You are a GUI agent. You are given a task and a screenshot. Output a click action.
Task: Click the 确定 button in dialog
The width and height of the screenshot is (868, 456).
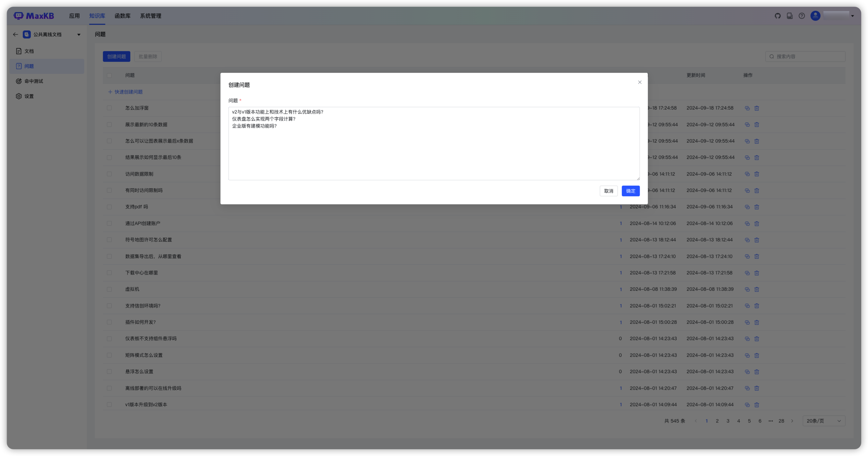[631, 191]
